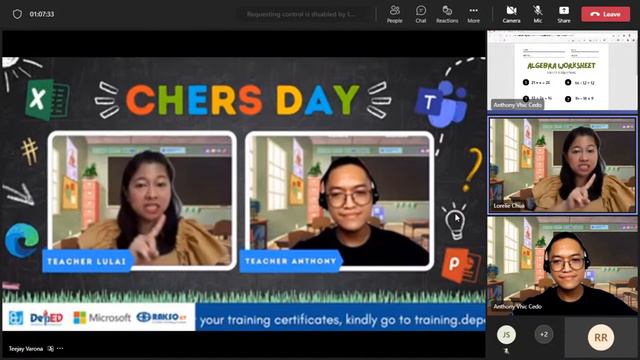Select Lorelie Chua's video tile
Screen dimensions: 640x360
(x=562, y=165)
